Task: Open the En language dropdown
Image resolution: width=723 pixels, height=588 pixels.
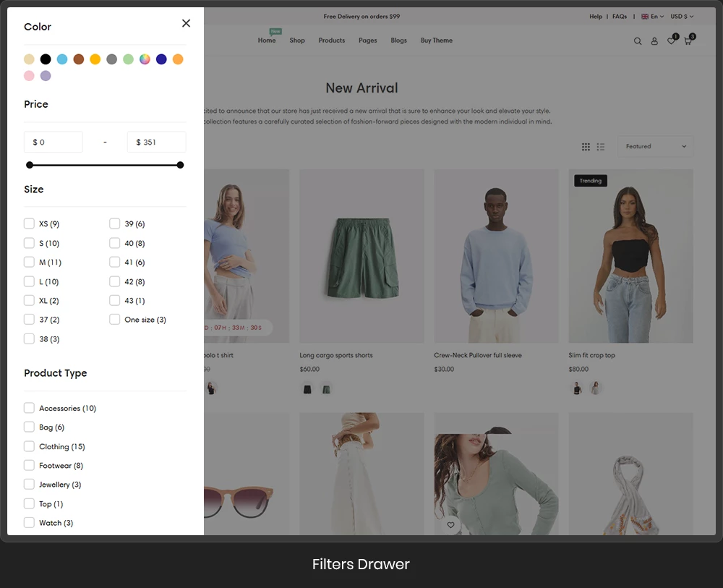Action: 653,17
